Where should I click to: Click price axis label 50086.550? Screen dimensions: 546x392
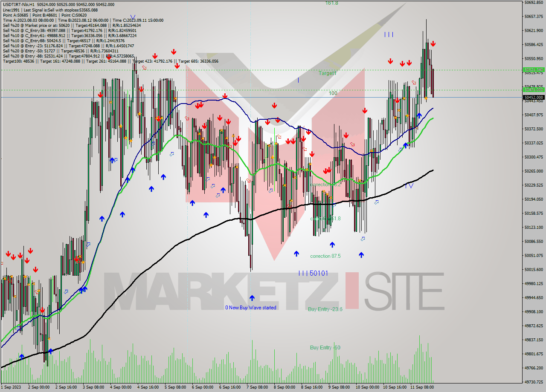point(534,242)
